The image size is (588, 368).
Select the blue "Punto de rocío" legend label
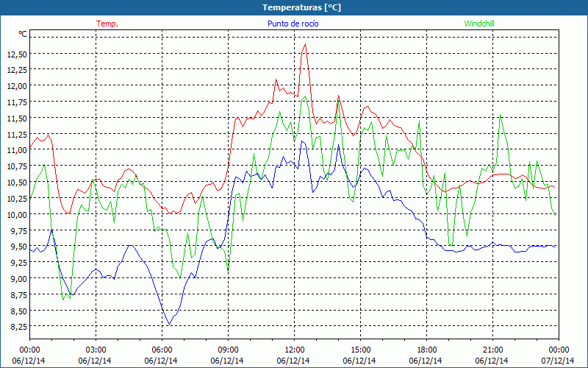click(293, 24)
